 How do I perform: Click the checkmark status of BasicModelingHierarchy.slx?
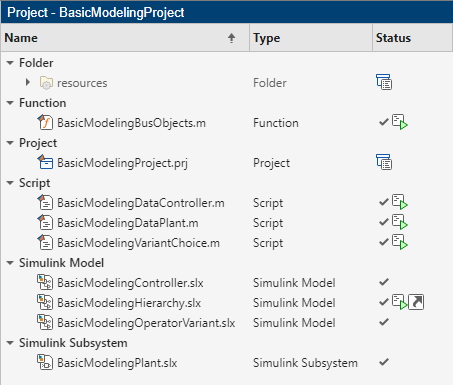point(384,302)
